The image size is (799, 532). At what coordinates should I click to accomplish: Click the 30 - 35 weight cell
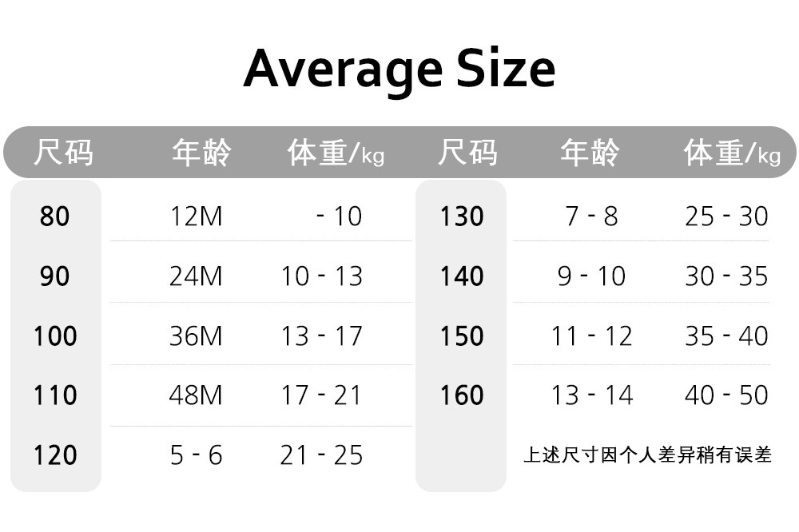pos(726,276)
